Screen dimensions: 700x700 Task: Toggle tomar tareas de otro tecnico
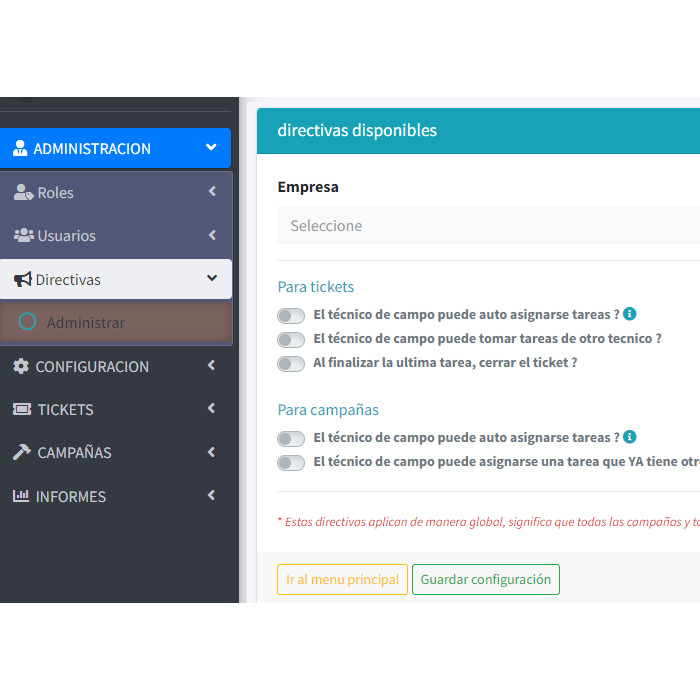pos(291,340)
